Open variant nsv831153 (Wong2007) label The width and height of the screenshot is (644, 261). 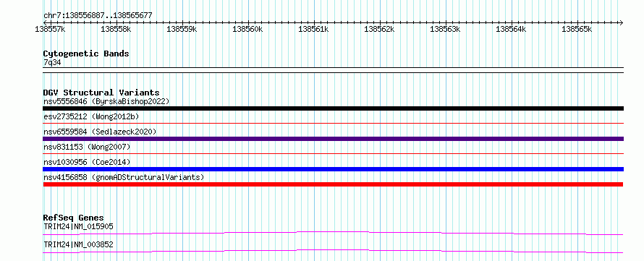[x=87, y=147]
